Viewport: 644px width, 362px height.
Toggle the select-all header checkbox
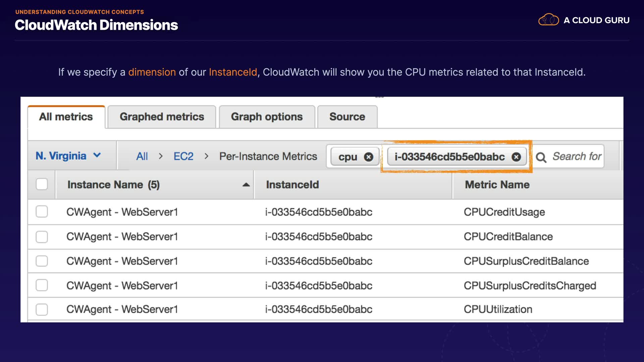click(42, 184)
